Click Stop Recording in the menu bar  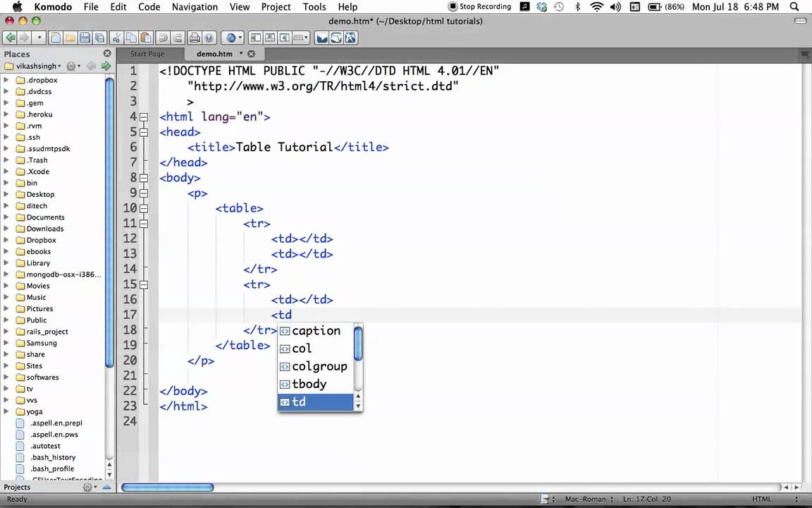pyautogui.click(x=479, y=7)
